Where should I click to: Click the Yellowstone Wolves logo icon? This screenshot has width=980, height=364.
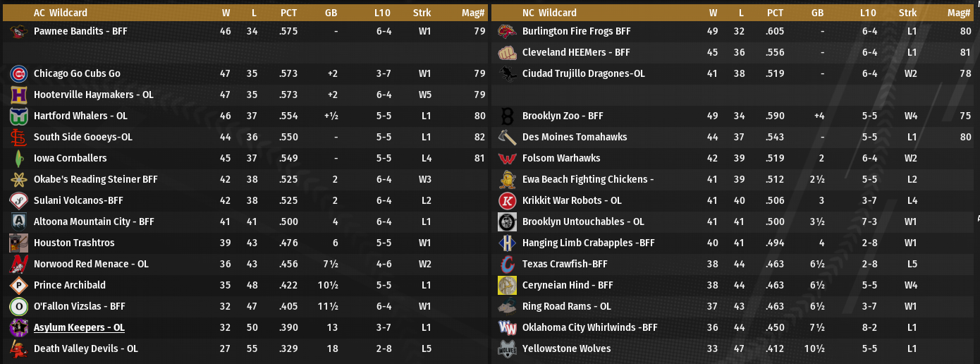click(x=507, y=349)
